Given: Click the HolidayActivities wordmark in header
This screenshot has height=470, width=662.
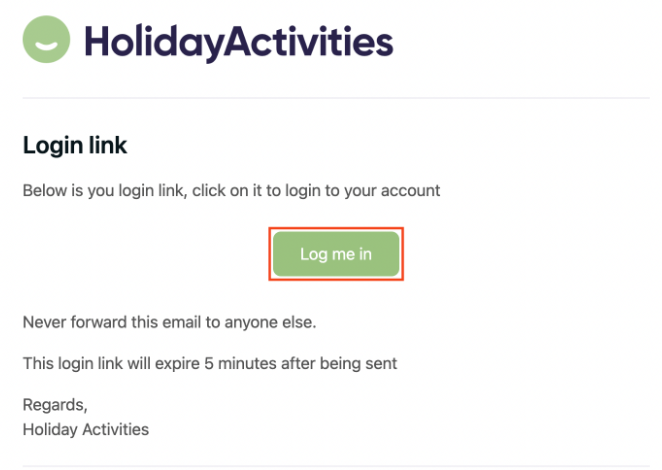Looking at the screenshot, I should [238, 42].
